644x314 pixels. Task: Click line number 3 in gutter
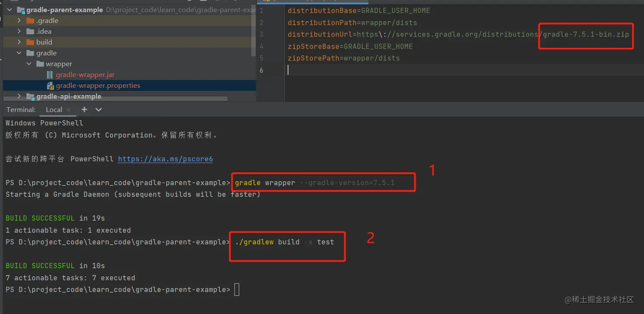(x=261, y=34)
